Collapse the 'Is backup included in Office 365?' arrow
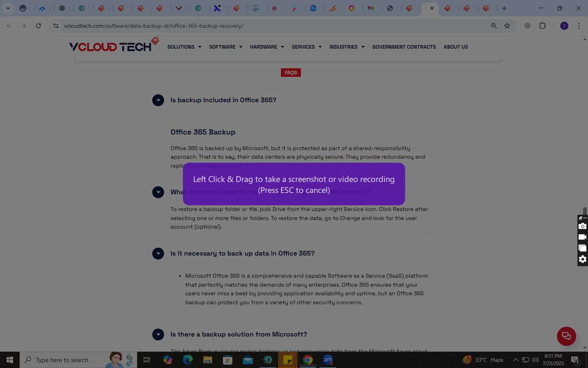 coord(158,100)
